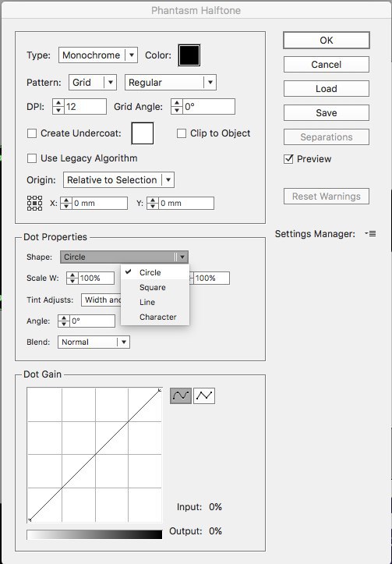Click the Scale W field 100%
This screenshot has height=564, width=392.
pyautogui.click(x=96, y=278)
